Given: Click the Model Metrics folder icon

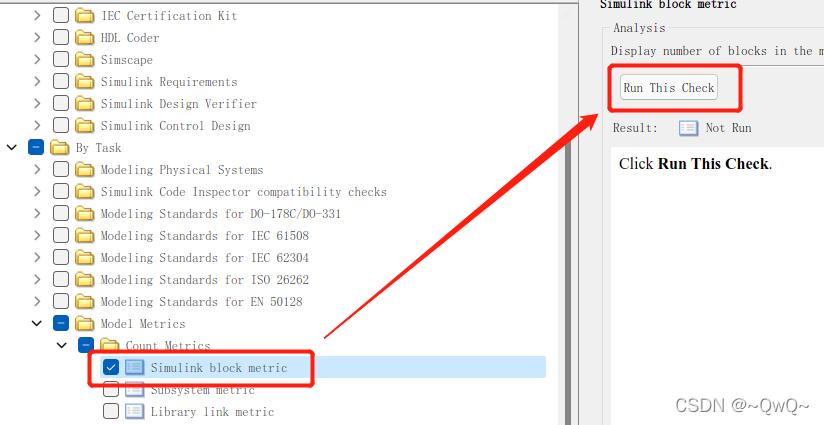Looking at the screenshot, I should 85,324.
